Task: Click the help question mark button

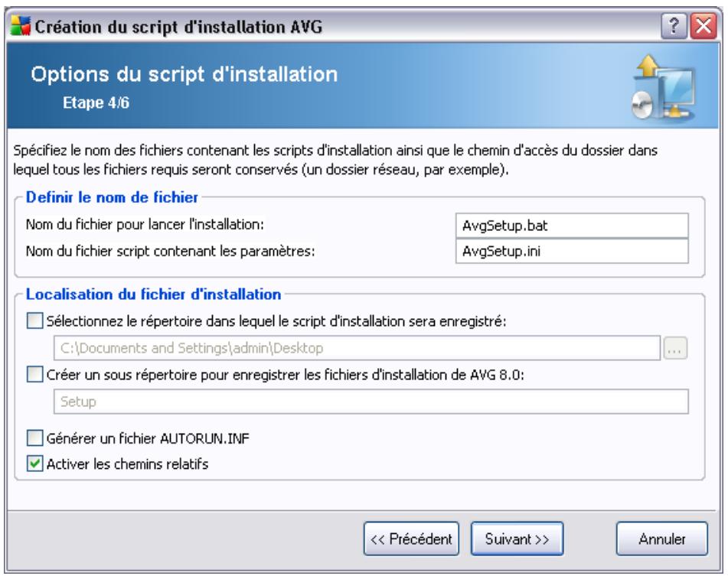Action: tap(674, 26)
